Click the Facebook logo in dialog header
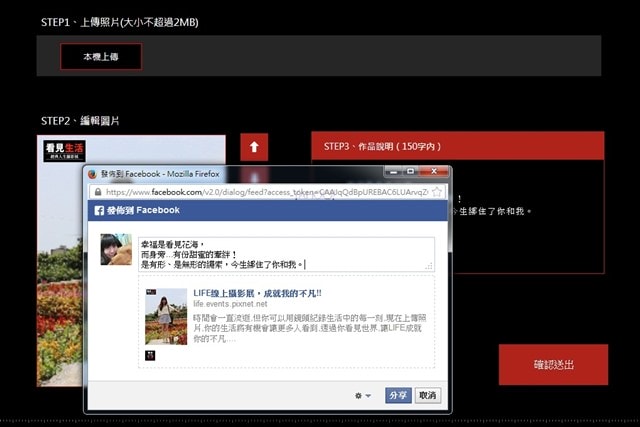This screenshot has width=640, height=427. [x=100, y=211]
